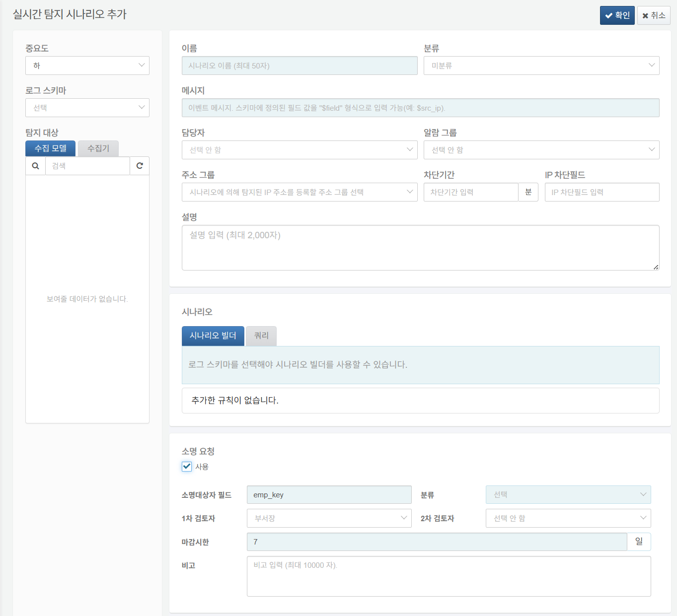This screenshot has width=677, height=616.
Task: Click the refresh icon next to search box
Action: click(140, 166)
